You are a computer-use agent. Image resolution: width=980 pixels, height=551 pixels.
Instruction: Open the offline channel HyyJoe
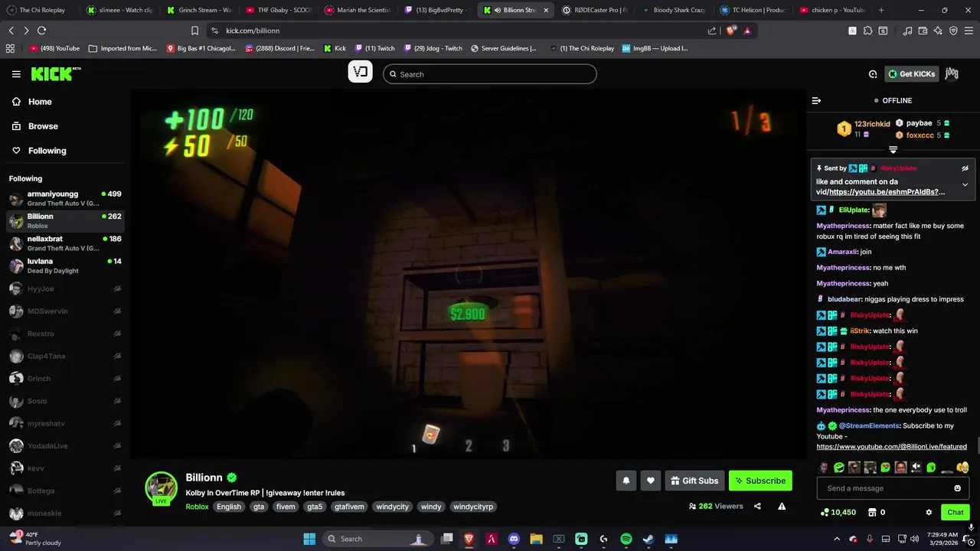click(x=65, y=289)
